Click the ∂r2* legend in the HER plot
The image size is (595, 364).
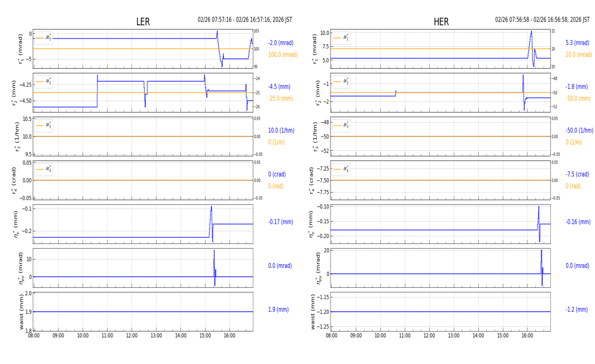pos(341,82)
